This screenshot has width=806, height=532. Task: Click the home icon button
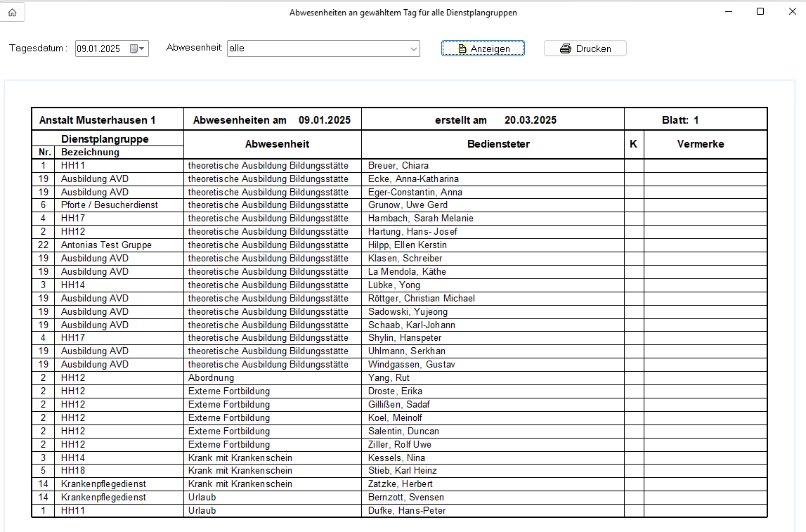pos(12,12)
